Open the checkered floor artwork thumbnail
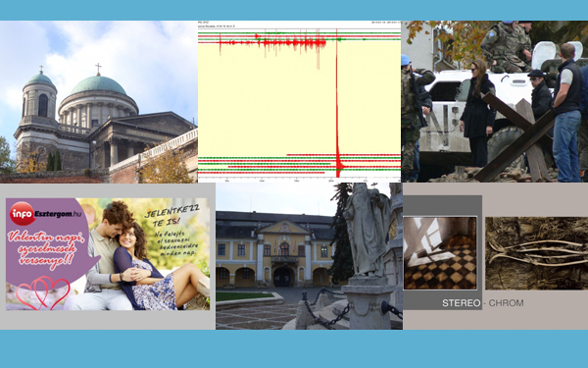The width and height of the screenshot is (588, 368). point(440,253)
